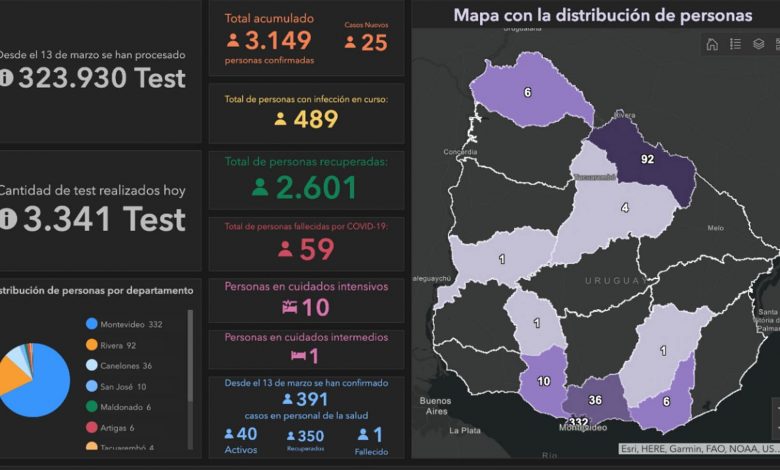Click the red deceased person icon
The width and height of the screenshot is (780, 470).
point(285,249)
